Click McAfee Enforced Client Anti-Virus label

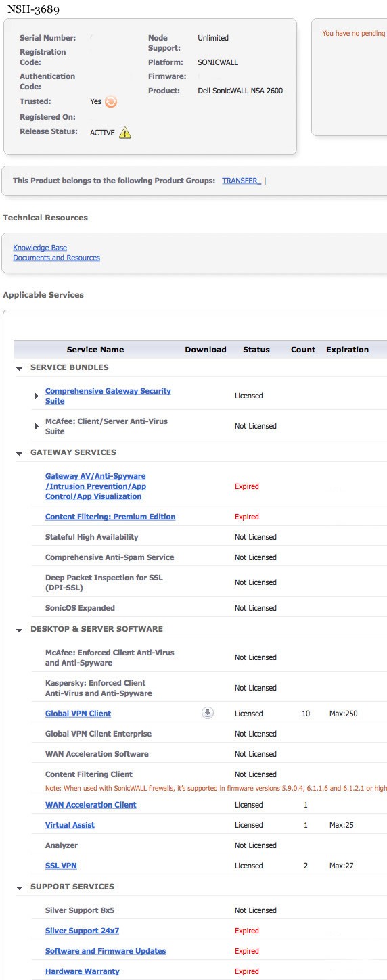pyautogui.click(x=110, y=657)
